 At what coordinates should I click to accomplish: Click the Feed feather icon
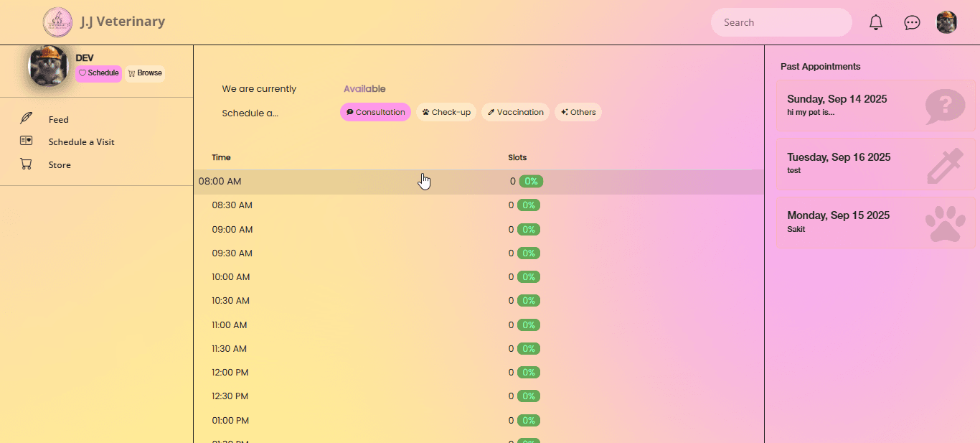pyautogui.click(x=27, y=118)
